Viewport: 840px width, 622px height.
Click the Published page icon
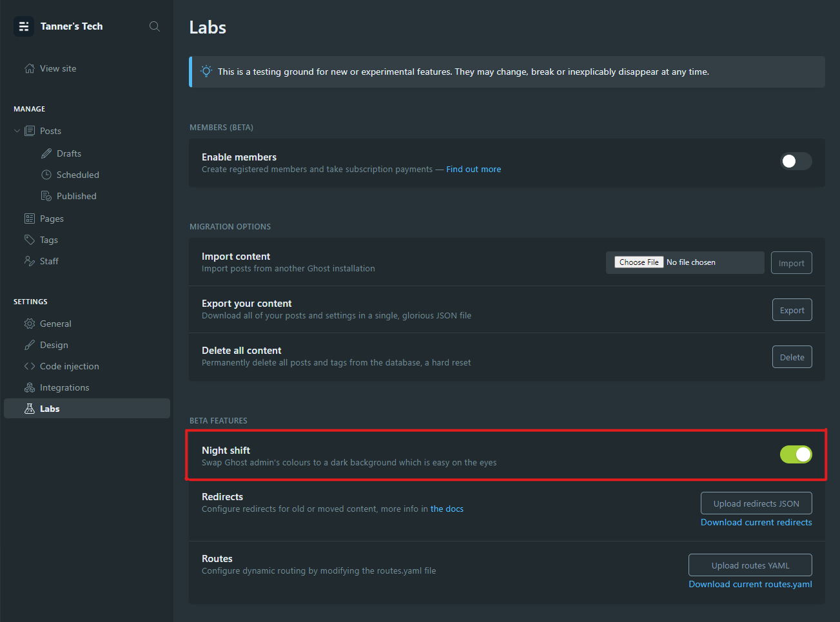point(46,196)
